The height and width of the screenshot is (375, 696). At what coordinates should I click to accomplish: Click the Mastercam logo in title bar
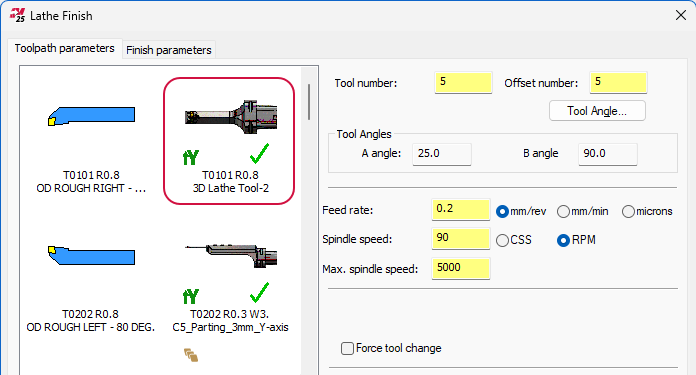pos(18,15)
